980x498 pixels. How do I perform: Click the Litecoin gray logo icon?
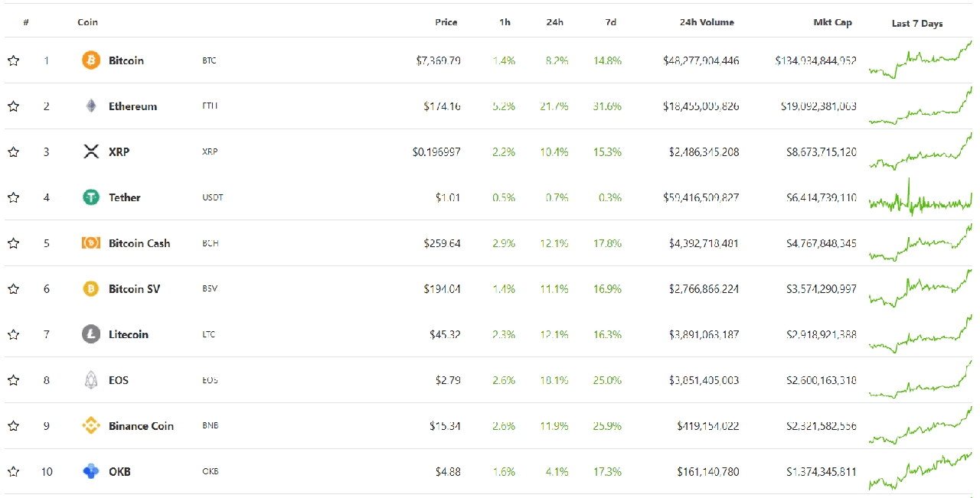[91, 334]
